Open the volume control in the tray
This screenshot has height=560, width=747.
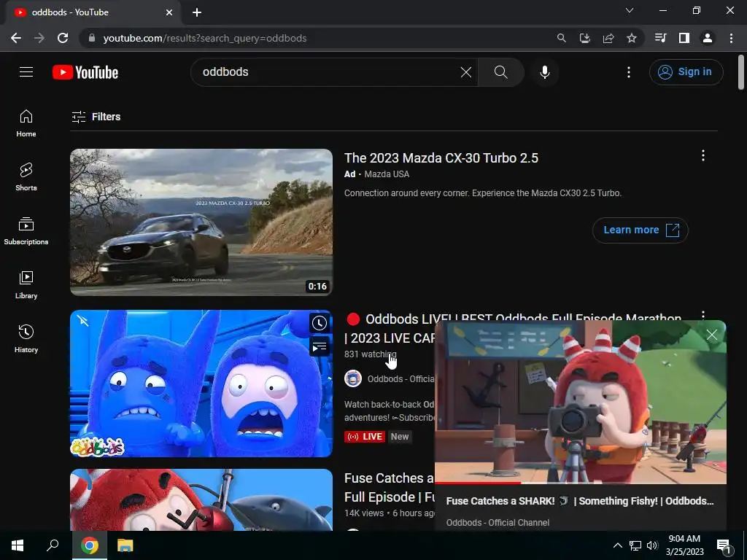[x=652, y=545]
